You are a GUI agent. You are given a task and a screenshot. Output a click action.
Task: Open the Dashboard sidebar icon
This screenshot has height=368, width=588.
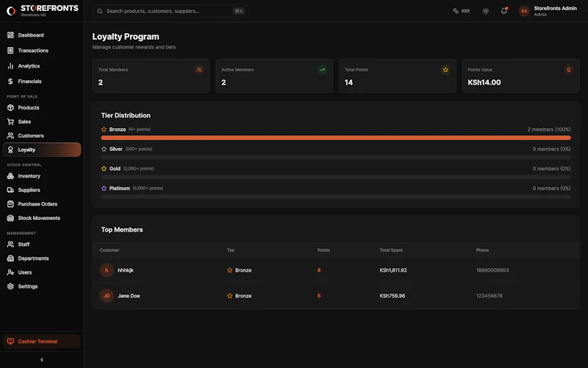(x=10, y=35)
